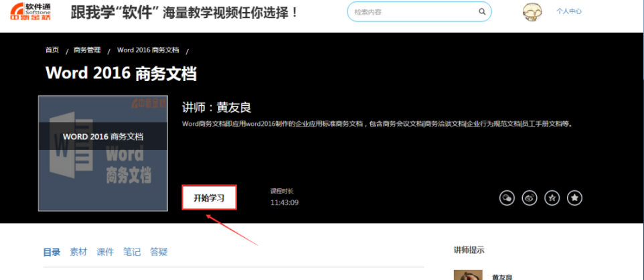This screenshot has width=644, height=280.
Task: Click the WeChat share icon
Action: coord(507,198)
